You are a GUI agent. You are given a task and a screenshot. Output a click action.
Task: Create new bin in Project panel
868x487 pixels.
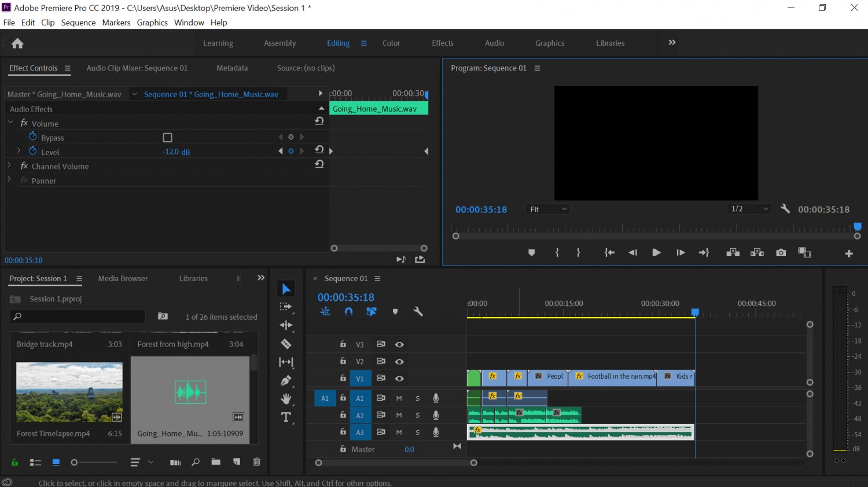[216, 462]
